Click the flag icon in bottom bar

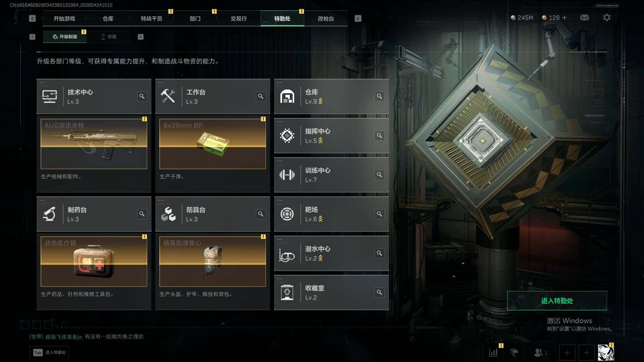pos(514,353)
